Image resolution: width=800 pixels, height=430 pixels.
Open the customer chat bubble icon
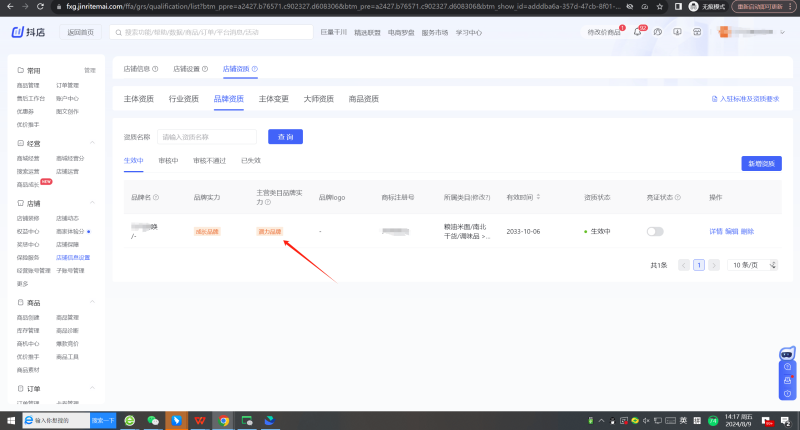[x=658, y=32]
